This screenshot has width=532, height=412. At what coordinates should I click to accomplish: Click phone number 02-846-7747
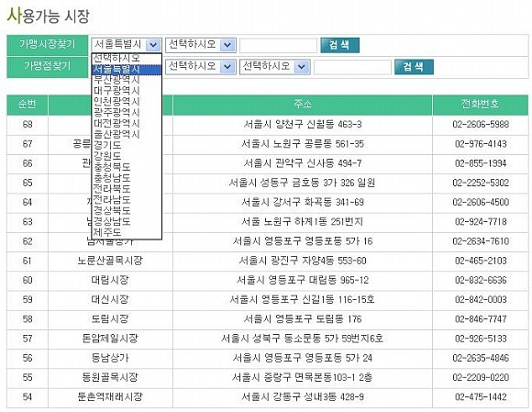[x=481, y=319]
